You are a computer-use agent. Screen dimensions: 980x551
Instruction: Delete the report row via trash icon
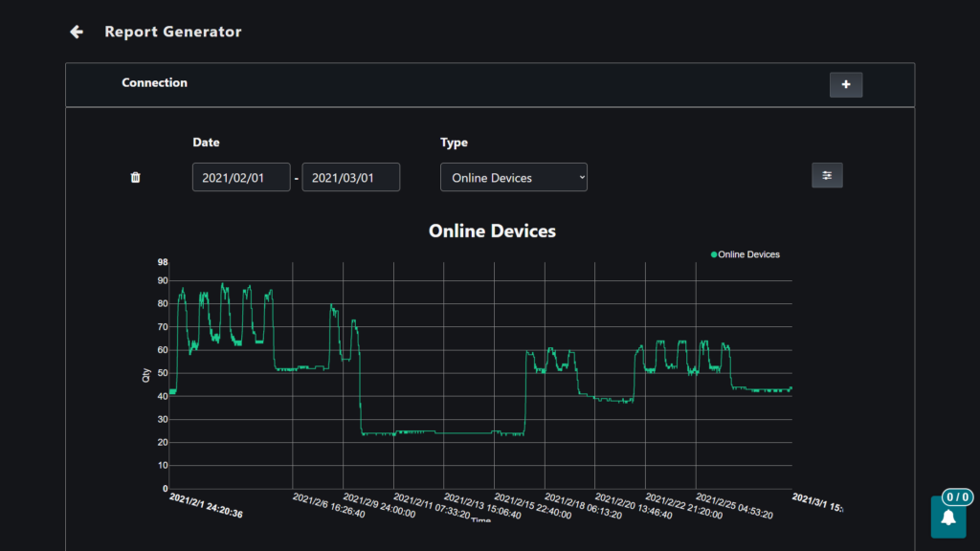[x=135, y=177]
